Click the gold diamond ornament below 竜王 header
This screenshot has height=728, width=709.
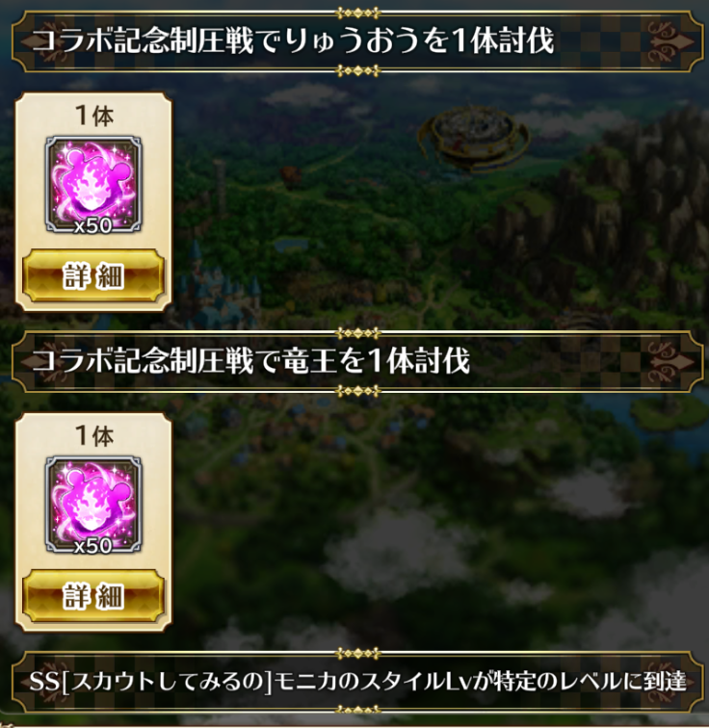tap(357, 392)
